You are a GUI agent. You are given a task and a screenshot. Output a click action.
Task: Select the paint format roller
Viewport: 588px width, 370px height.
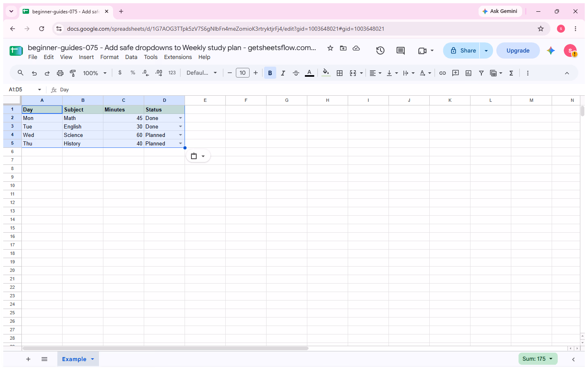coord(73,73)
